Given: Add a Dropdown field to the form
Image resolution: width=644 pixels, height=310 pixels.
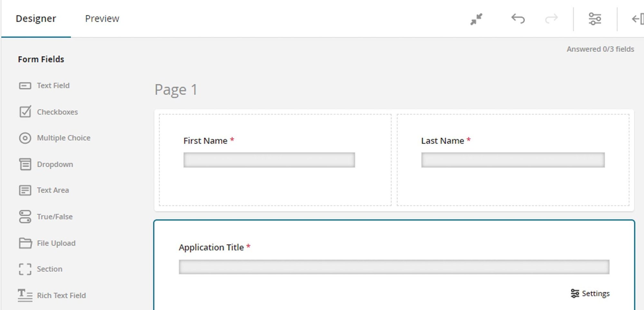Looking at the screenshot, I should click(55, 164).
